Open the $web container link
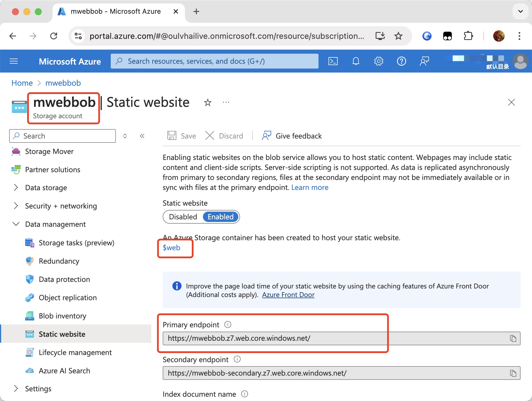This screenshot has width=532, height=401. pos(172,248)
